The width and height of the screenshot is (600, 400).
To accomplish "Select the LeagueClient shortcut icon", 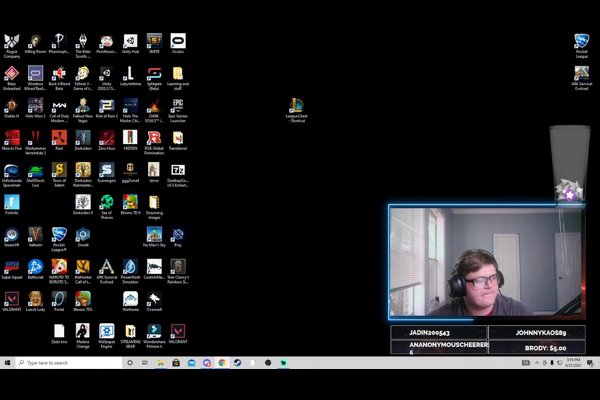I will (297, 105).
